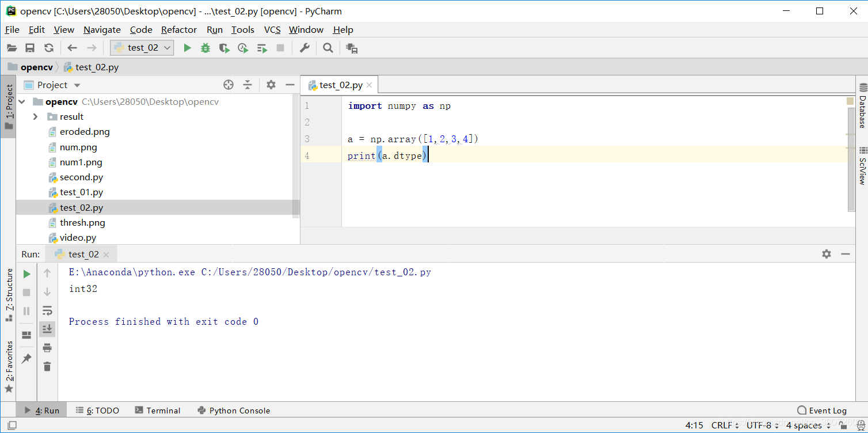Screen dimensions: 868x433
Task: Open the File menu
Action: click(x=12, y=30)
